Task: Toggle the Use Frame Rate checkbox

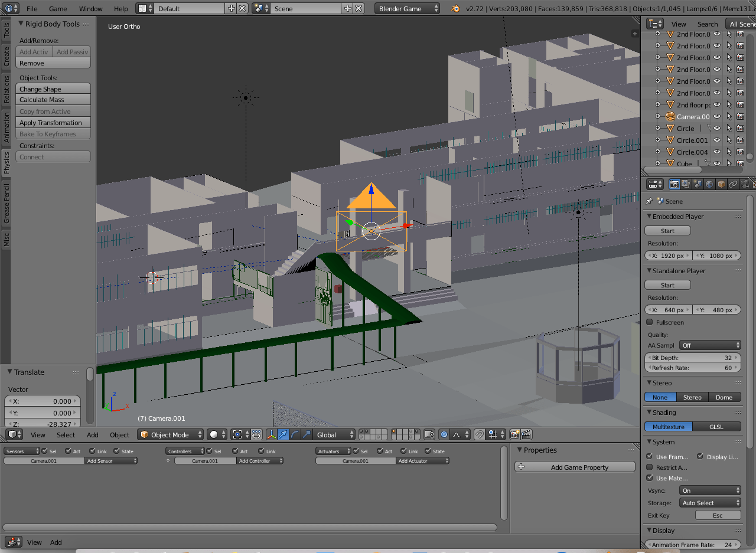Action: point(650,457)
